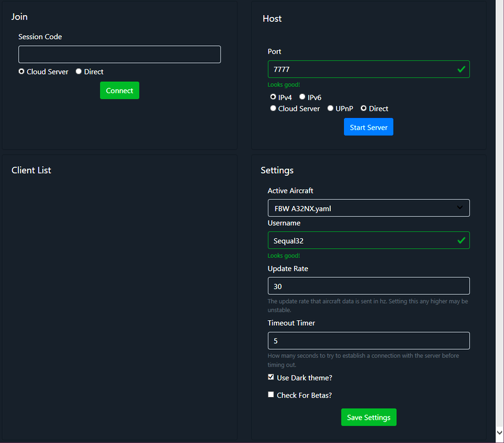Select Direct mode in the Host panel
This screenshot has width=504, height=443.
tap(362, 108)
